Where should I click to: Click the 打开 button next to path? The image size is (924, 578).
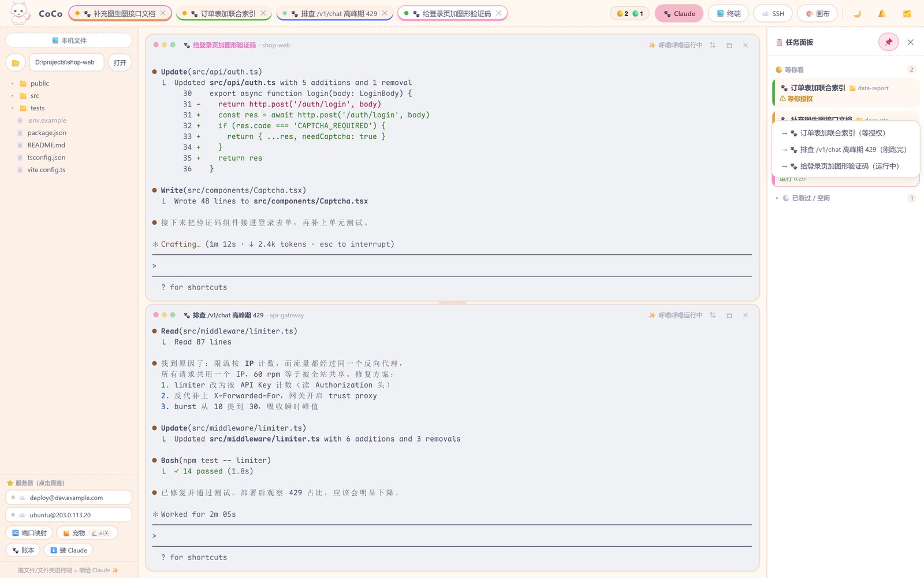coord(120,62)
